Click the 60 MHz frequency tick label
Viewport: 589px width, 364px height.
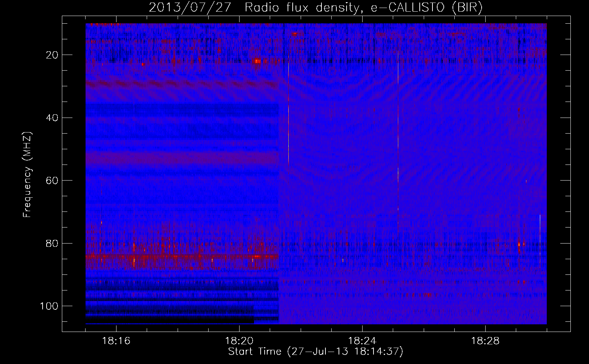[x=52, y=181]
